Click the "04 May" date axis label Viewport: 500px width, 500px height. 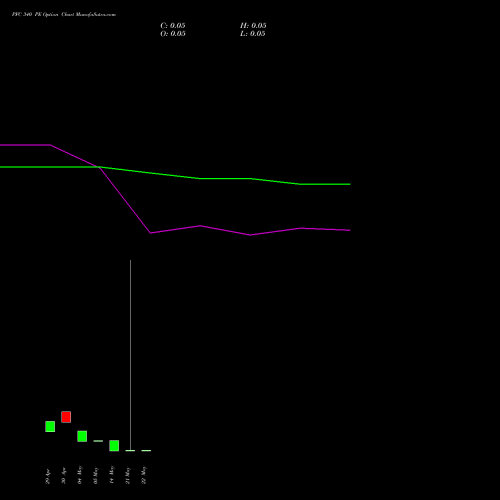(80, 475)
